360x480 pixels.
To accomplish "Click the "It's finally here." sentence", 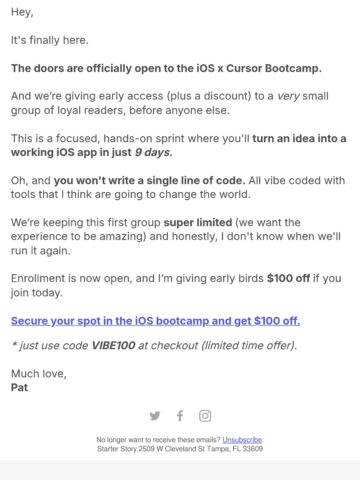I will [50, 40].
